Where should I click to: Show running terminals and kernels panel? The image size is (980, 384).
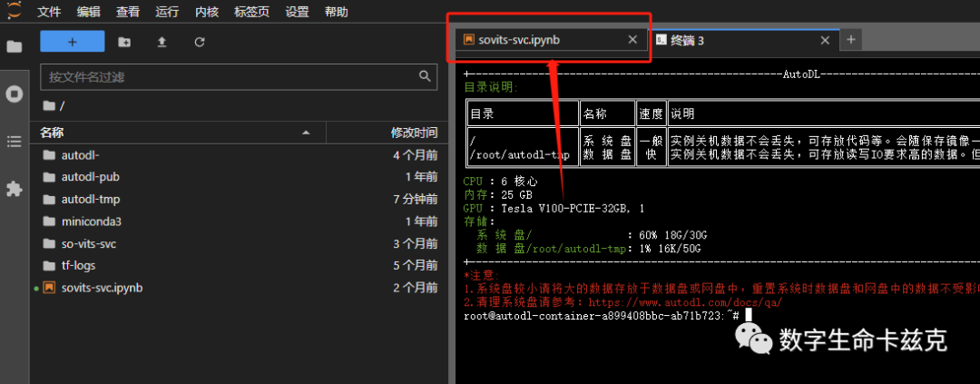coord(14,94)
